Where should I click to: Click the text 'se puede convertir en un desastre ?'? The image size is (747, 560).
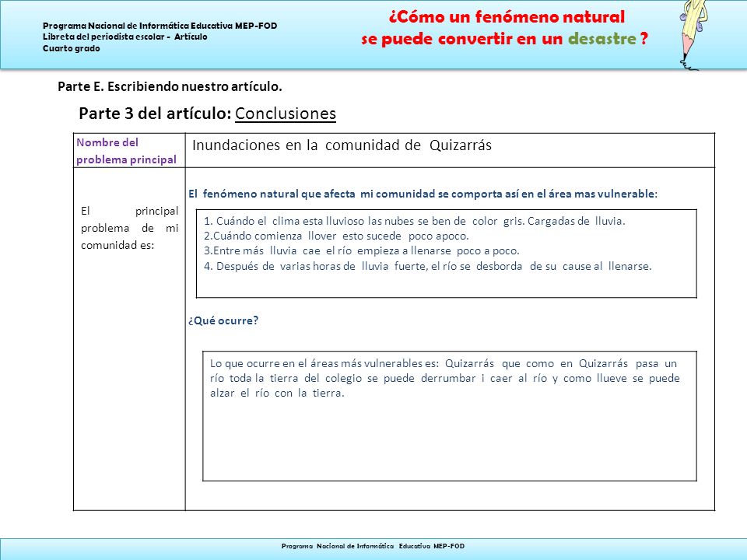click(504, 39)
